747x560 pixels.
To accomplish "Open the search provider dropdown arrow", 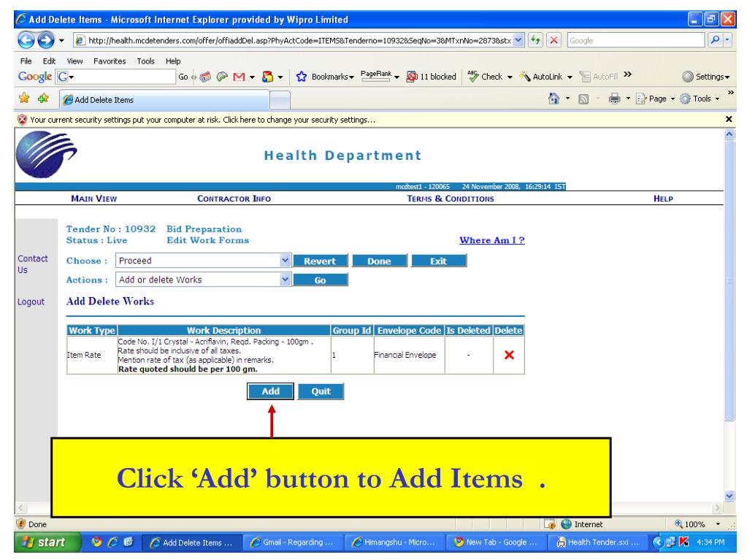I will (x=727, y=40).
